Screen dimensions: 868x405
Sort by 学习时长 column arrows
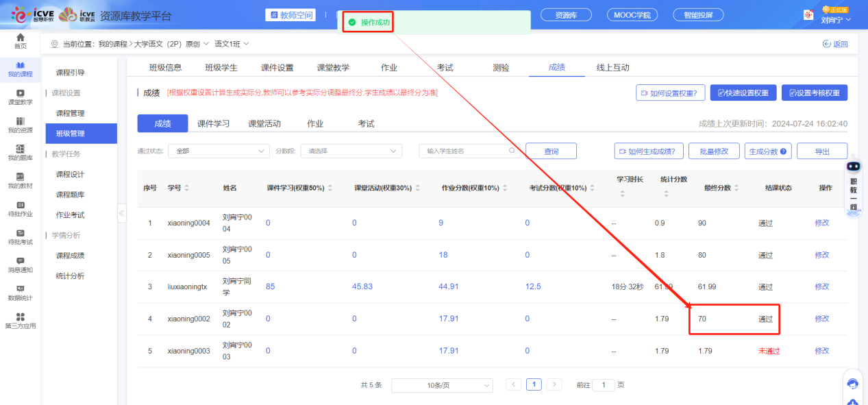pos(622,194)
